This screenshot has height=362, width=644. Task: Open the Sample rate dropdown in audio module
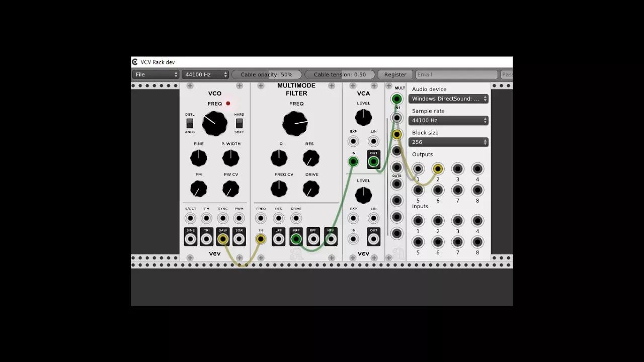448,120
